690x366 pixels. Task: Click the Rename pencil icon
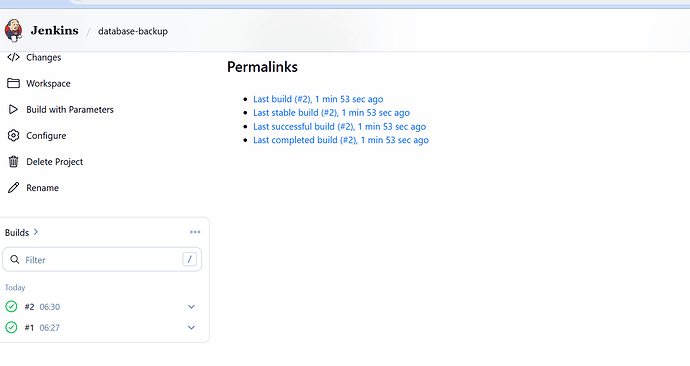coord(13,187)
